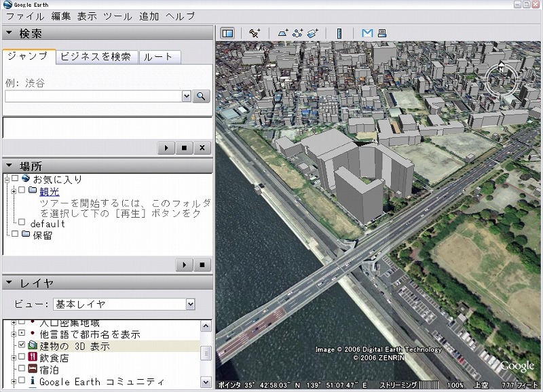Expand 他言語で都市名を表示 tree node
543x392 pixels.
(14, 334)
